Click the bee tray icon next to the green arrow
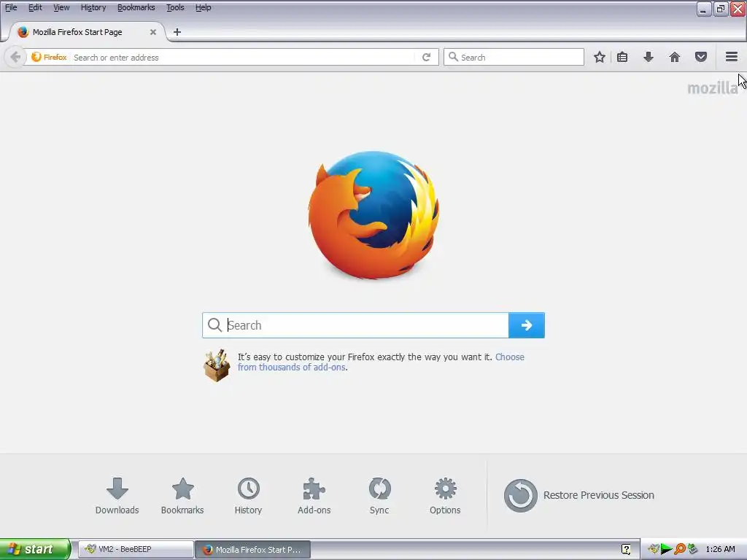Image resolution: width=747 pixels, height=560 pixels. pos(654,549)
